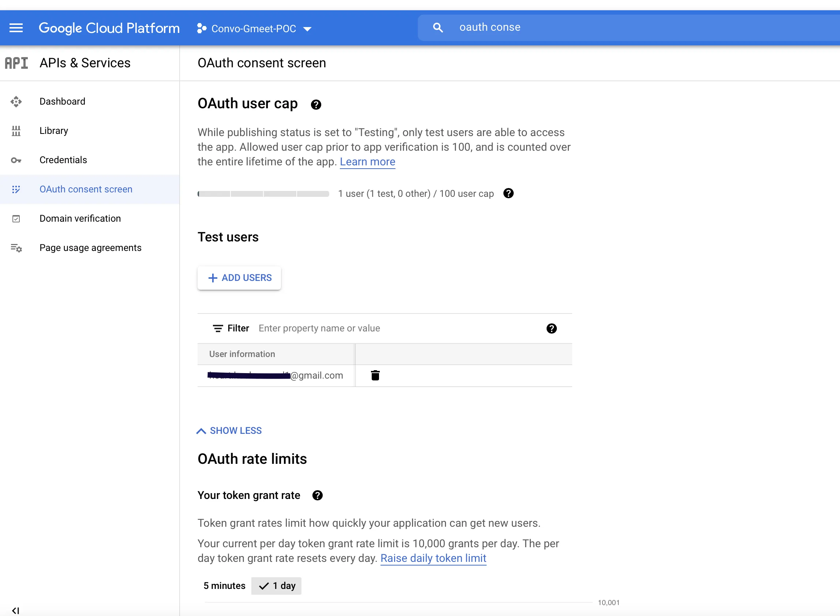
Task: Click help icon next to 100 user cap
Action: [x=508, y=193]
